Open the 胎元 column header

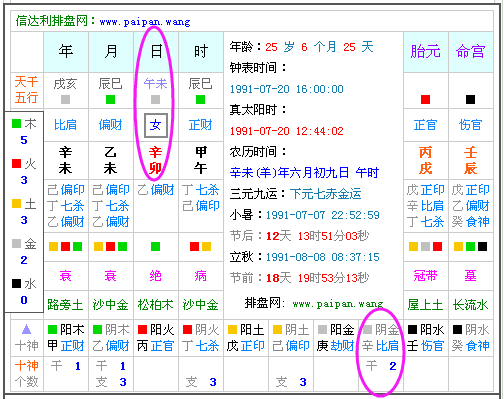426,52
